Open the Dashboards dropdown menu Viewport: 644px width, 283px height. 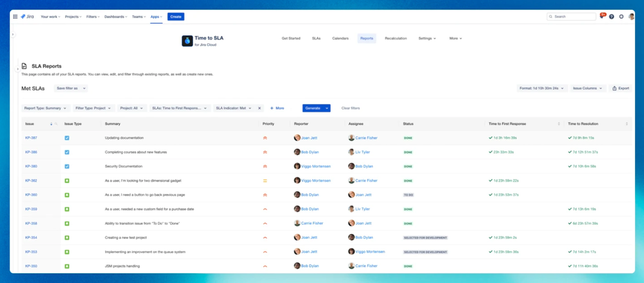(x=116, y=17)
